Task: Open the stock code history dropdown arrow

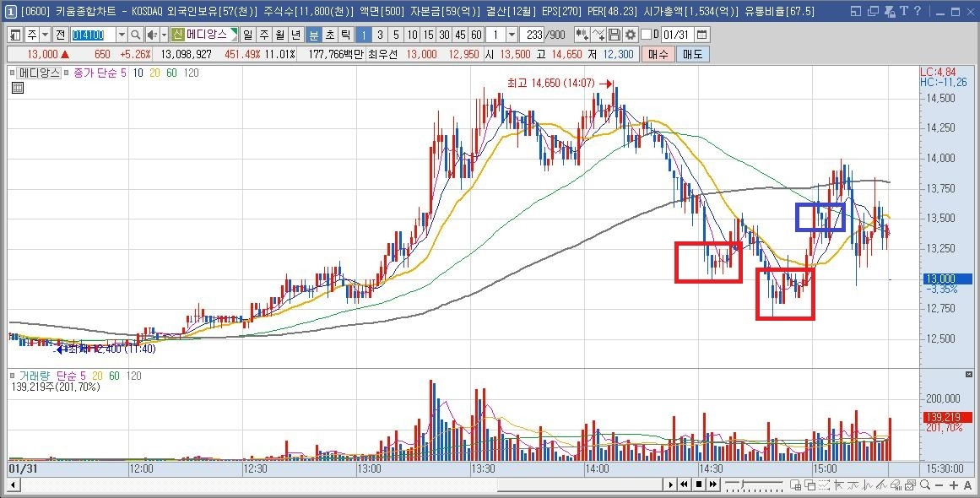Action: tap(122, 35)
